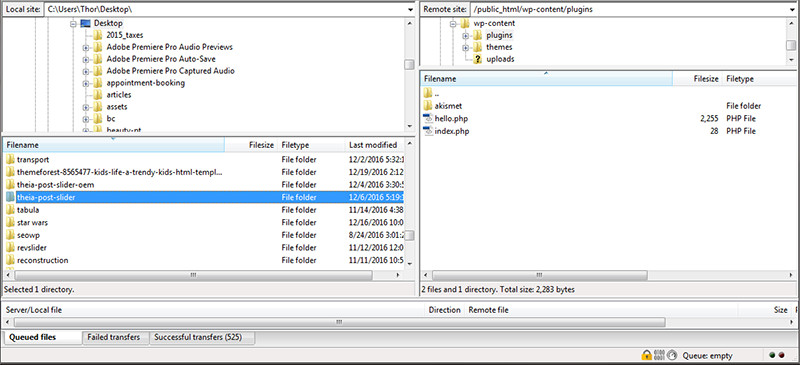
Task: Sort remote files by Filename column
Action: [x=546, y=79]
